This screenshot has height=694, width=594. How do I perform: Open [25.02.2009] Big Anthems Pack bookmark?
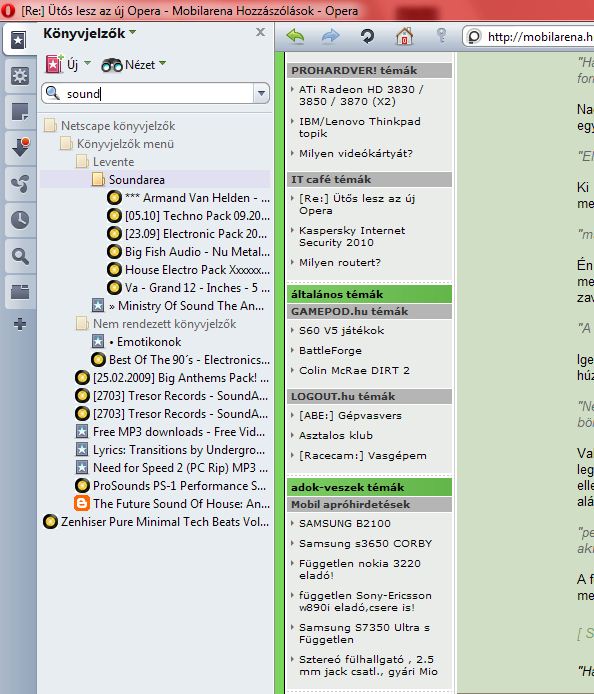click(172, 378)
